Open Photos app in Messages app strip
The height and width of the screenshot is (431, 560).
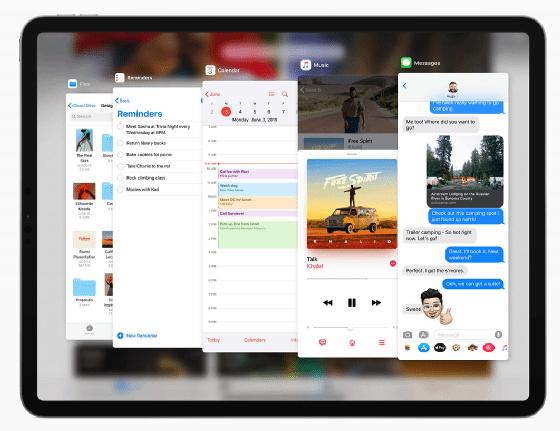pyautogui.click(x=407, y=347)
